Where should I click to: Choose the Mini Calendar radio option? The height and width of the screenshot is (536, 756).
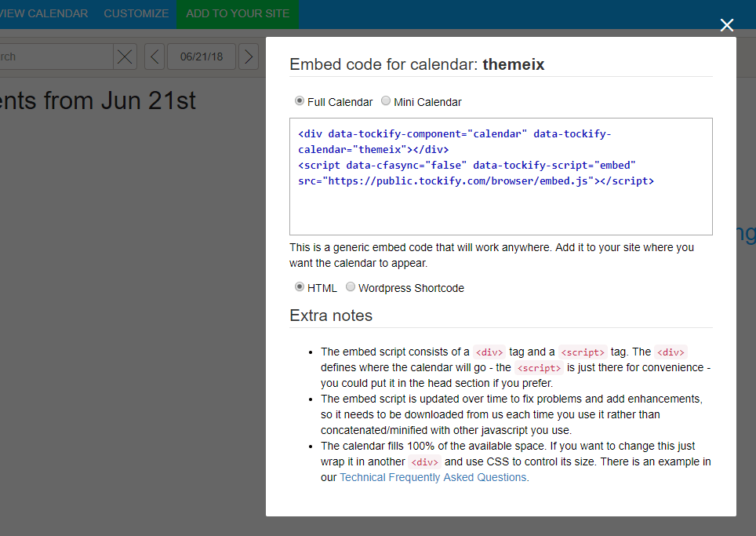(x=386, y=101)
